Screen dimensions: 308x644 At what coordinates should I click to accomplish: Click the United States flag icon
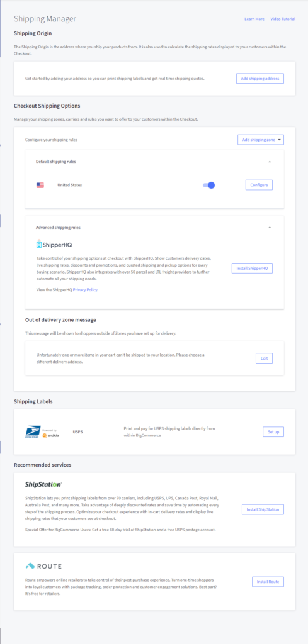[40, 186]
